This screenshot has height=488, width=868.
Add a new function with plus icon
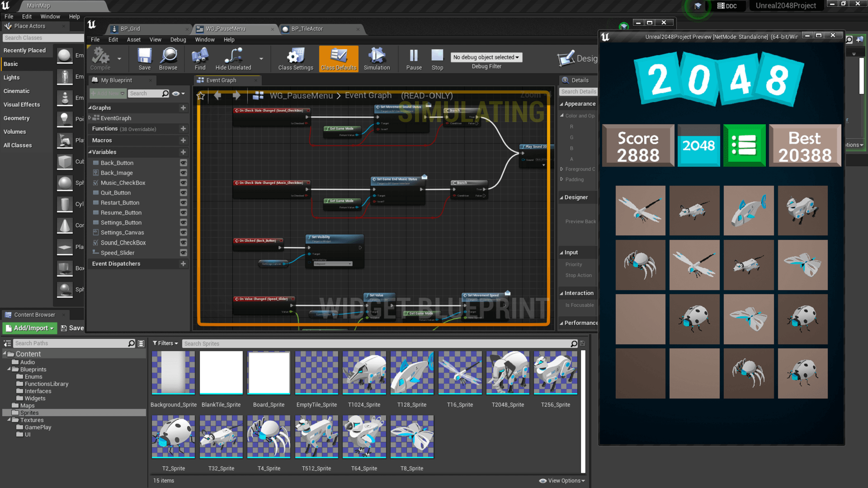(x=183, y=129)
